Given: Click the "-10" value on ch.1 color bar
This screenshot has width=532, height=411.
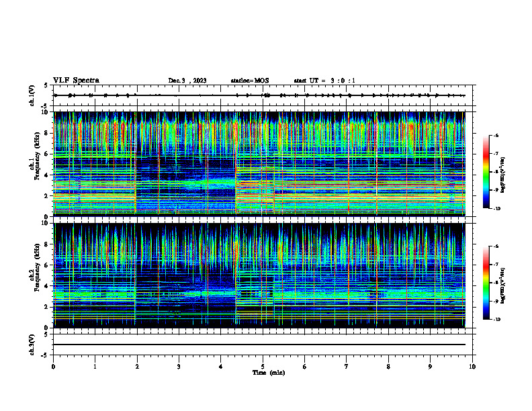Looking at the screenshot, I should point(497,209).
